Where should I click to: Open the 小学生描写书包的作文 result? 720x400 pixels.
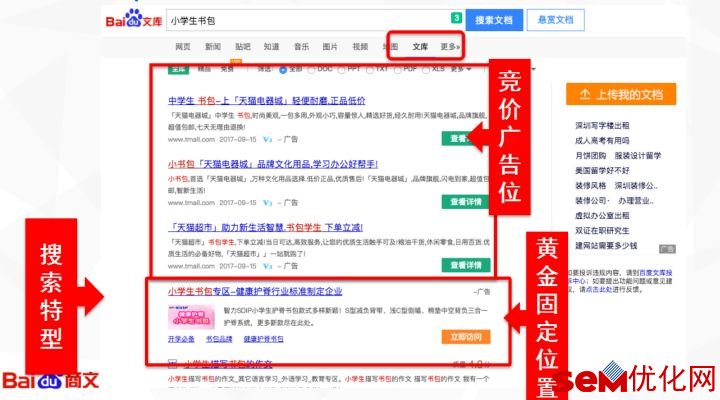tap(228, 365)
